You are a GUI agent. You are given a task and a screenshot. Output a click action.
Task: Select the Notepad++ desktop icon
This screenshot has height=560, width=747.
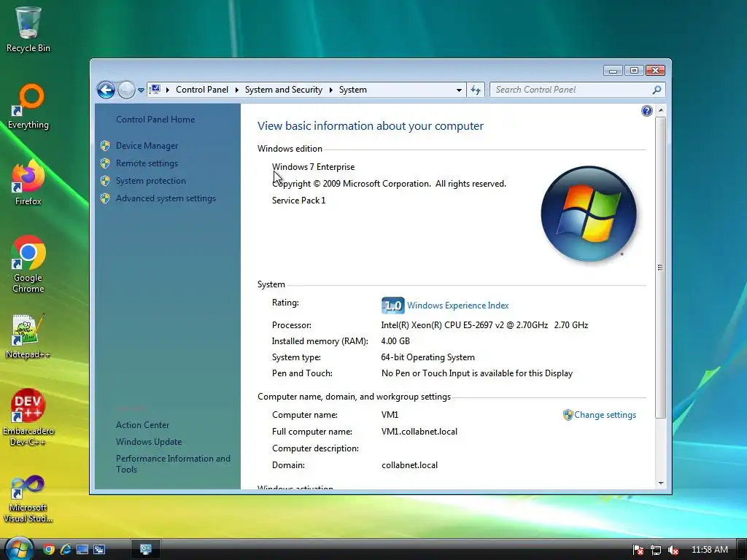[28, 336]
